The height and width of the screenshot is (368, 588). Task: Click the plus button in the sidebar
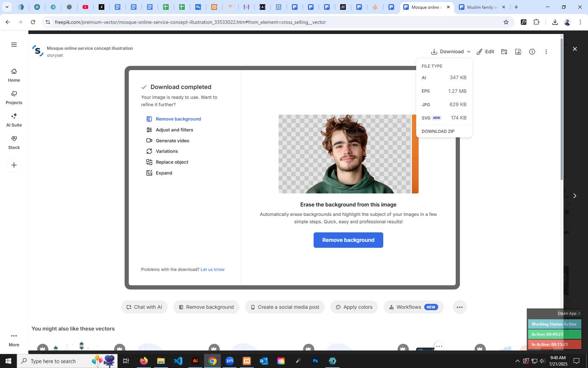point(14,165)
